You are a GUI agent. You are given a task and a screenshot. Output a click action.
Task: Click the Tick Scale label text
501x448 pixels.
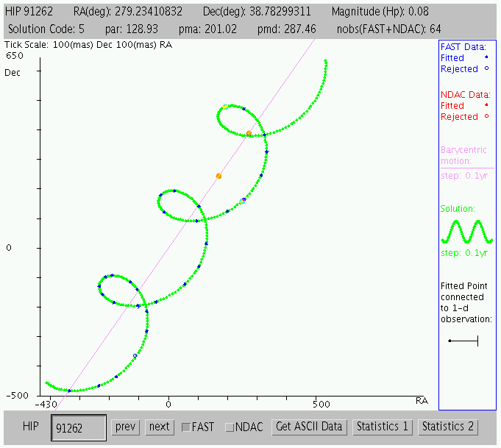(88, 45)
